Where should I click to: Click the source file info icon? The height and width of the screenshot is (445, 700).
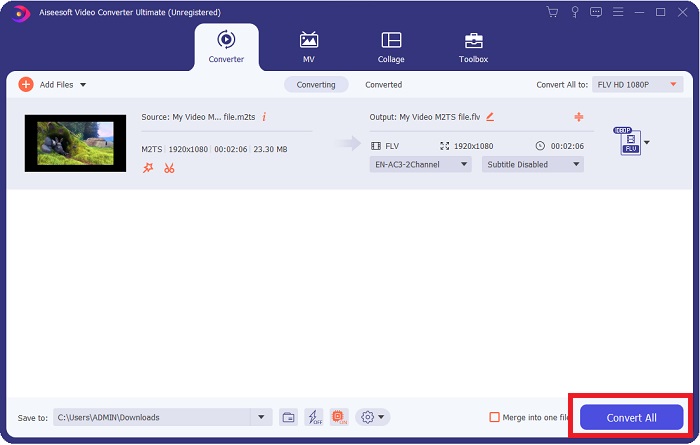point(264,117)
